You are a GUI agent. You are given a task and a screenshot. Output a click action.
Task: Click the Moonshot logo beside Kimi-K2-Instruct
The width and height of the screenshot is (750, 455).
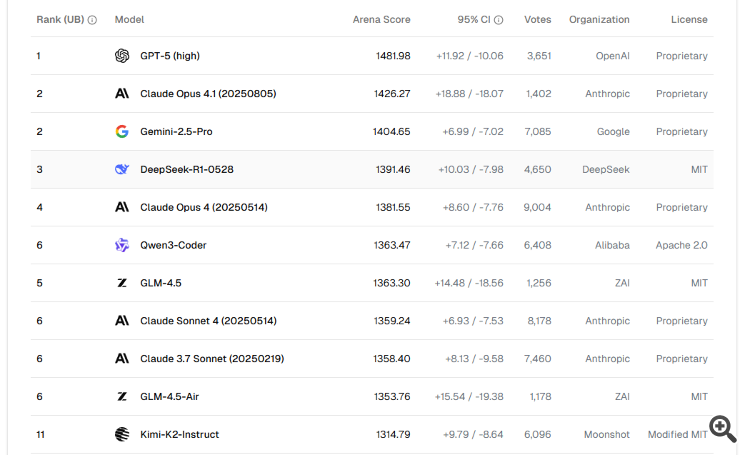click(122, 434)
